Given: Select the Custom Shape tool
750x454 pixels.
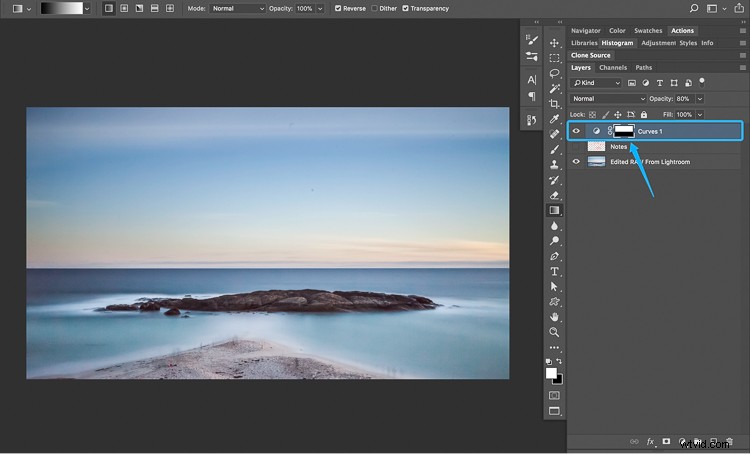Looking at the screenshot, I should tap(554, 302).
